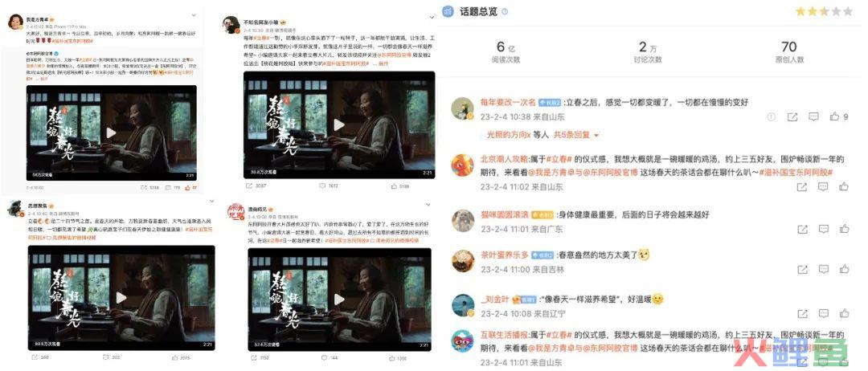Play the video in the bottom-left post
Image resolution: width=868 pixels, height=371 pixels.
click(121, 297)
